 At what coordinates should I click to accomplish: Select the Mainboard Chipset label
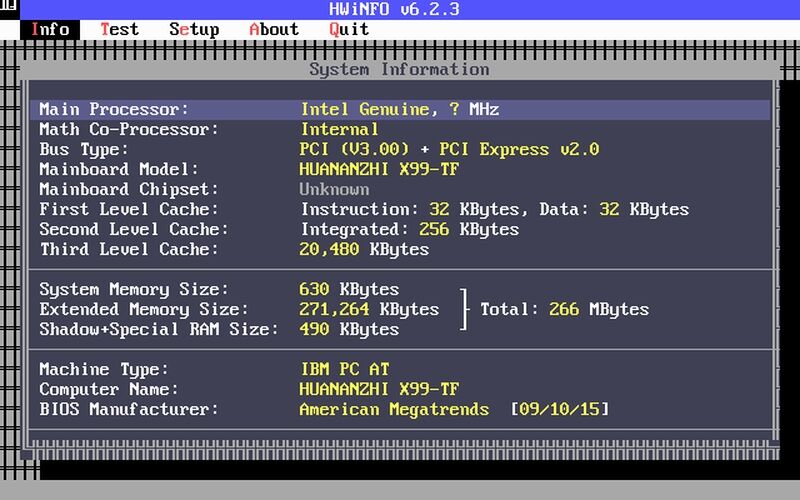click(x=129, y=189)
